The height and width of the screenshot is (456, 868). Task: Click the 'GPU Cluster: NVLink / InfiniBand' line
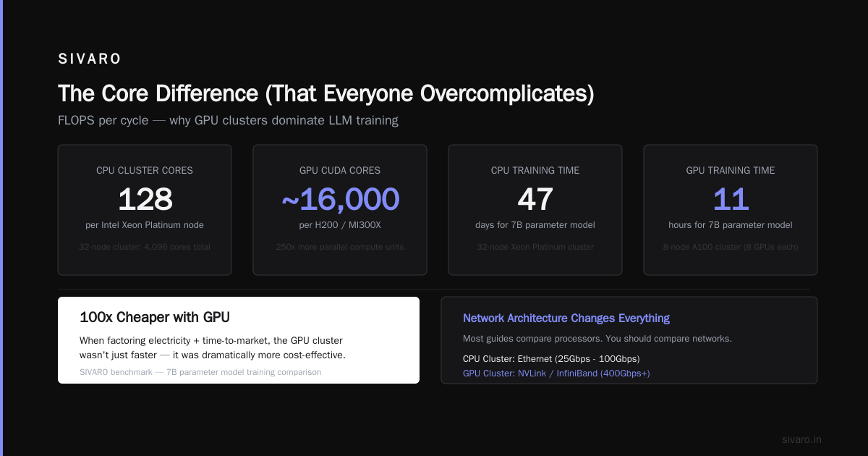click(556, 373)
